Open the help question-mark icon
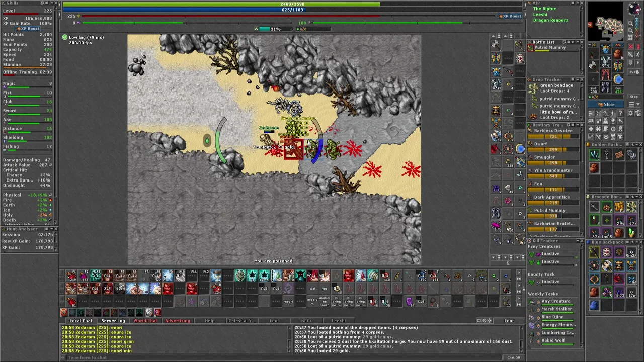The width and height of the screenshot is (644, 362). pos(620,113)
